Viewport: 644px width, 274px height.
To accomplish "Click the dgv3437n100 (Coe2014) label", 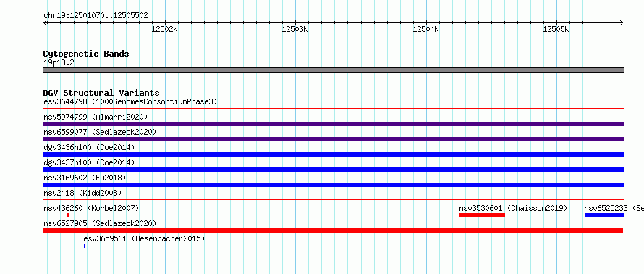I will pyautogui.click(x=89, y=162).
